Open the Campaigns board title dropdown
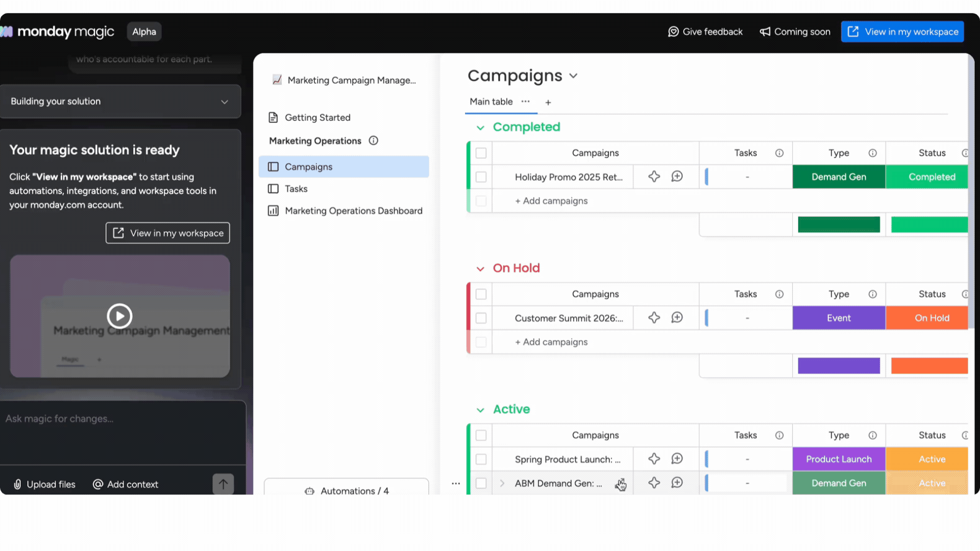980x551 pixels. tap(573, 76)
